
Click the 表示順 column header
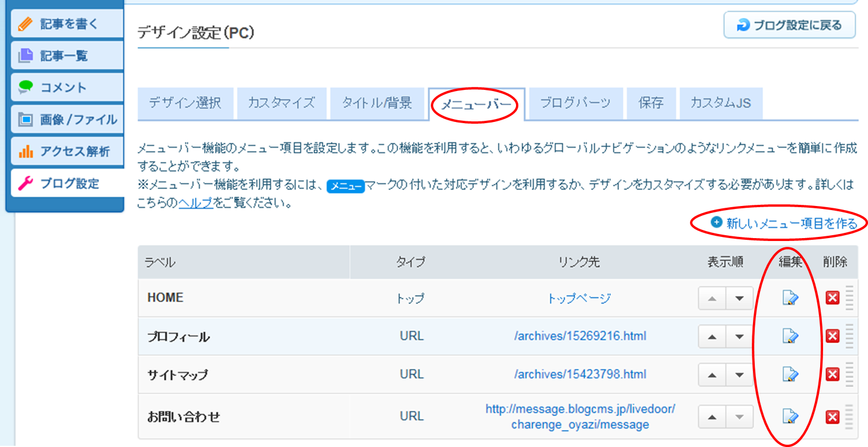coord(726,263)
